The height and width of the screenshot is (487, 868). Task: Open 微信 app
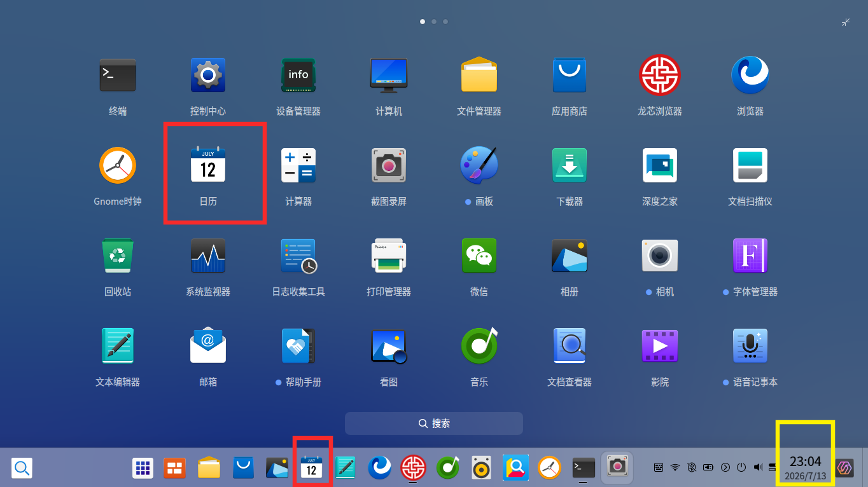[x=479, y=256]
